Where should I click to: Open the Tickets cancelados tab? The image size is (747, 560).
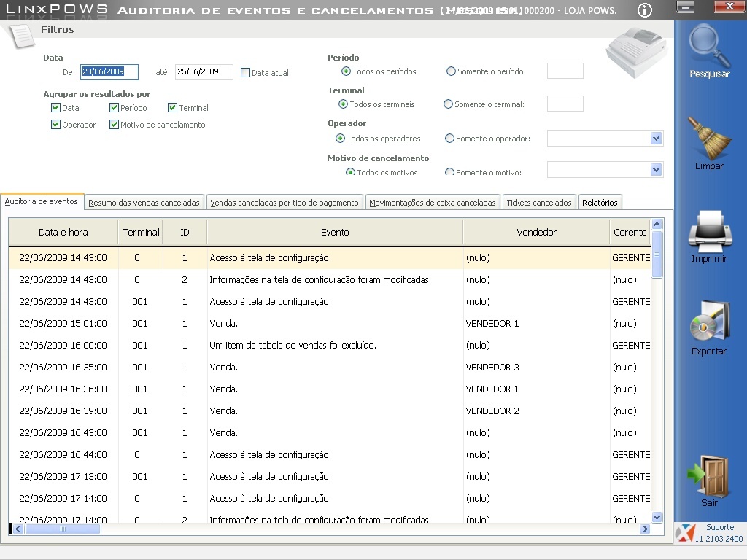540,203
